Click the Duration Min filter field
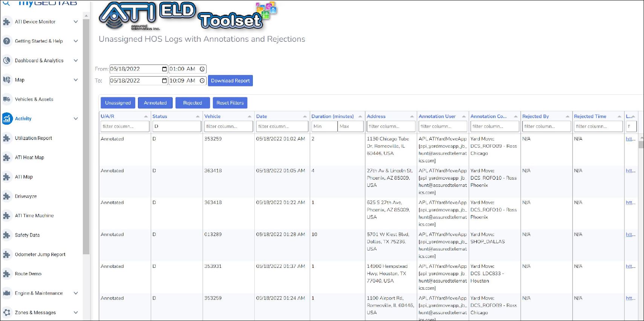The image size is (644, 321). 324,126
